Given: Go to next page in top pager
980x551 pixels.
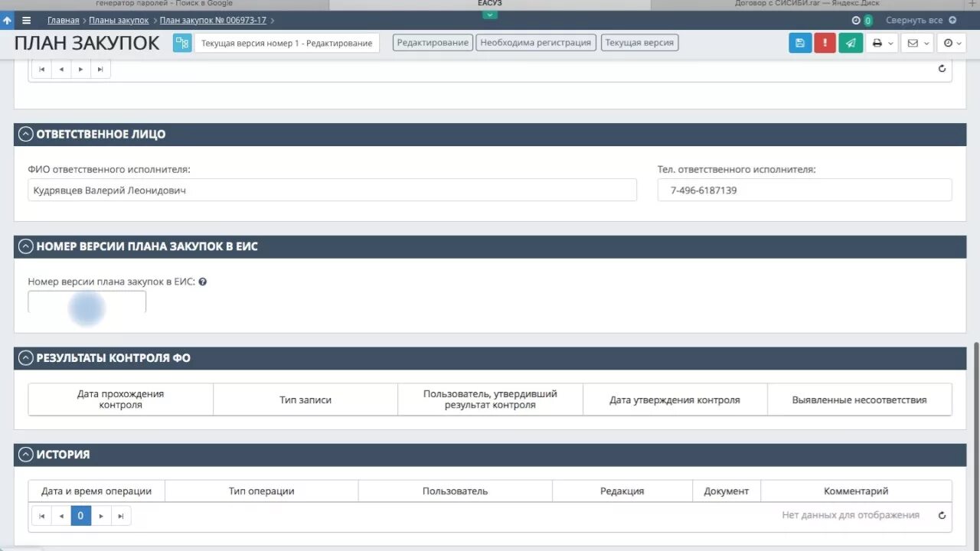Looking at the screenshot, I should [81, 69].
